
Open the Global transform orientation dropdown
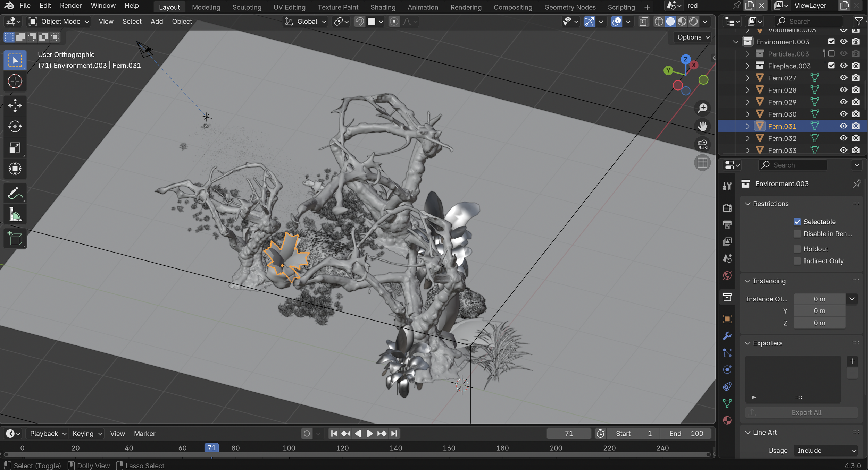(305, 22)
